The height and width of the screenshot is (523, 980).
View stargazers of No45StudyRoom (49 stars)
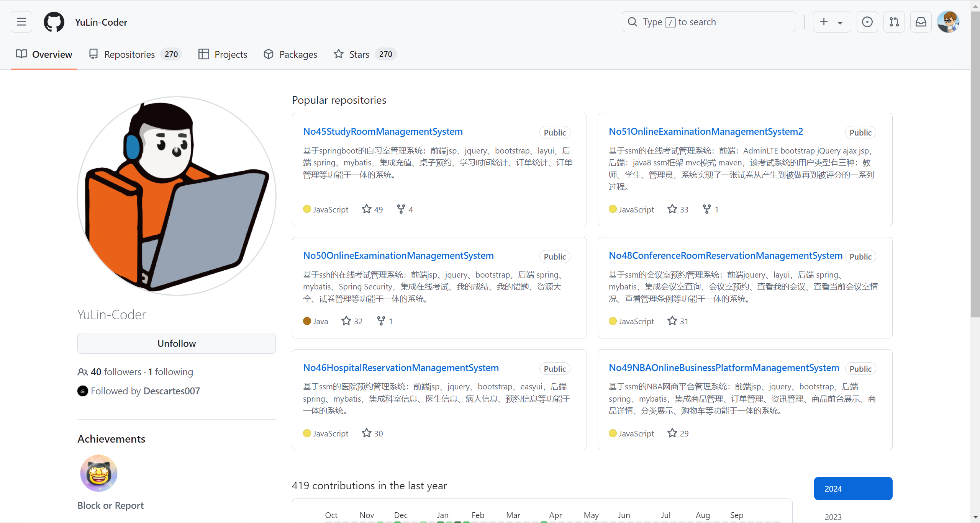pyautogui.click(x=372, y=209)
